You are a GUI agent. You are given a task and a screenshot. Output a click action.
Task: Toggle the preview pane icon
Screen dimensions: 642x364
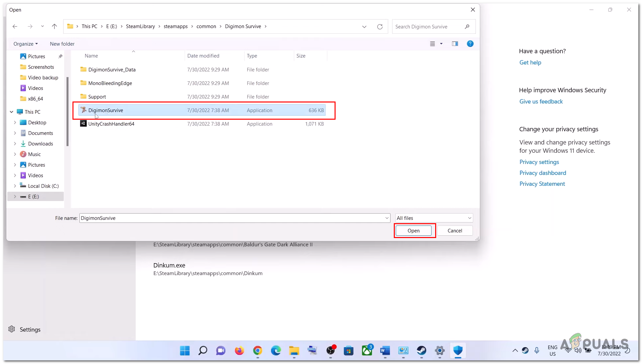coord(455,44)
